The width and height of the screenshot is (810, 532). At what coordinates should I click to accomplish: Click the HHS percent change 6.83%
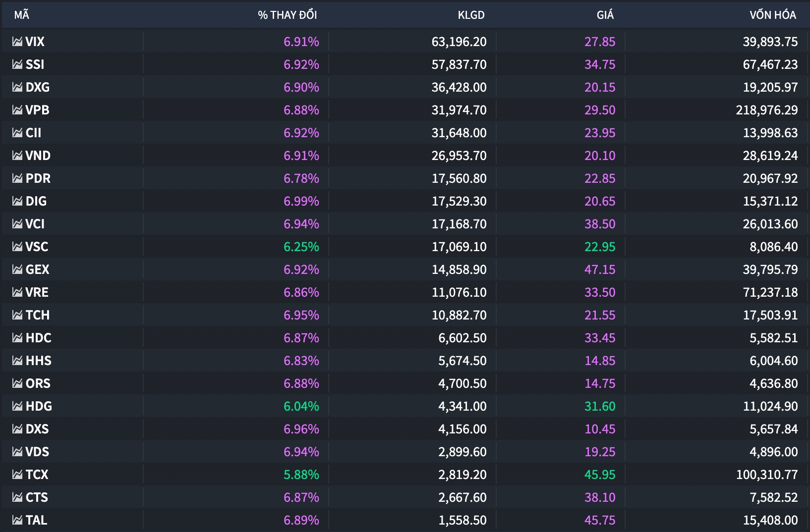[301, 361]
